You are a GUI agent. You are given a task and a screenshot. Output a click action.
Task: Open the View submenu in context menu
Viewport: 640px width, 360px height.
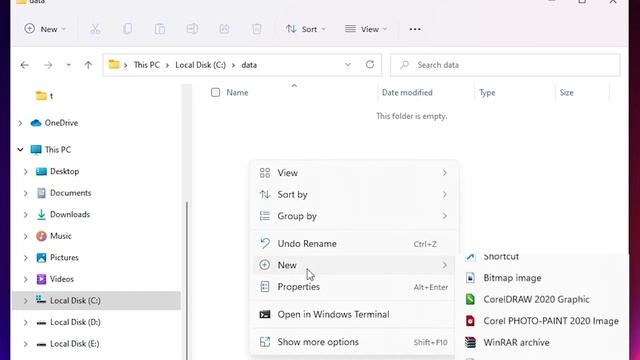354,173
